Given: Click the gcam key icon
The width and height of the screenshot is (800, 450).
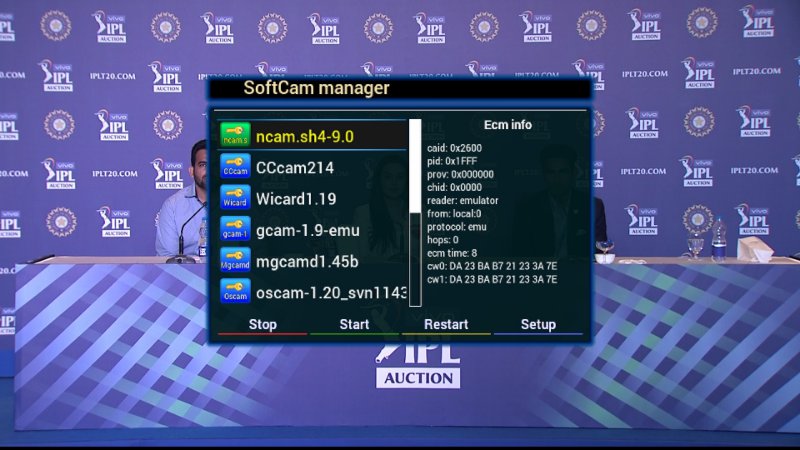Looking at the screenshot, I should (x=235, y=229).
